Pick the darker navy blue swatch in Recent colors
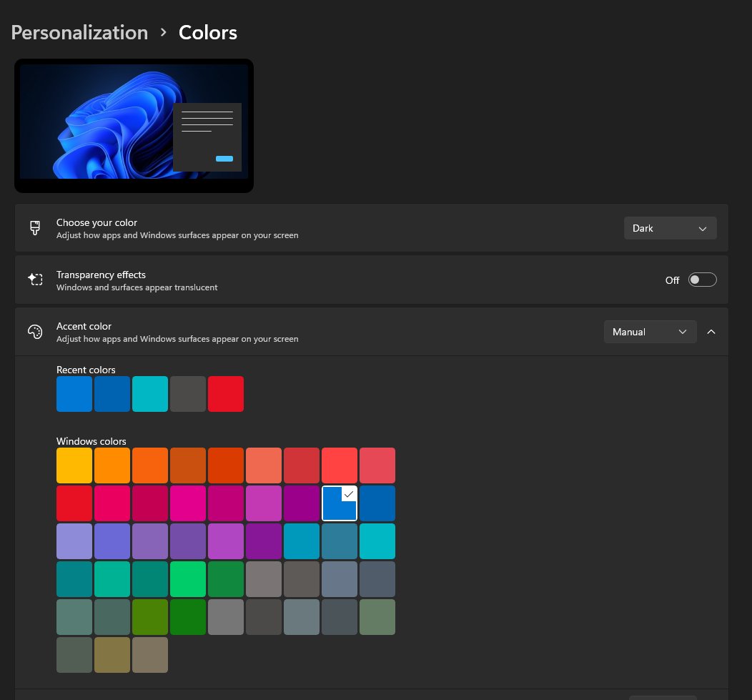Image resolution: width=752 pixels, height=700 pixels. pos(112,394)
